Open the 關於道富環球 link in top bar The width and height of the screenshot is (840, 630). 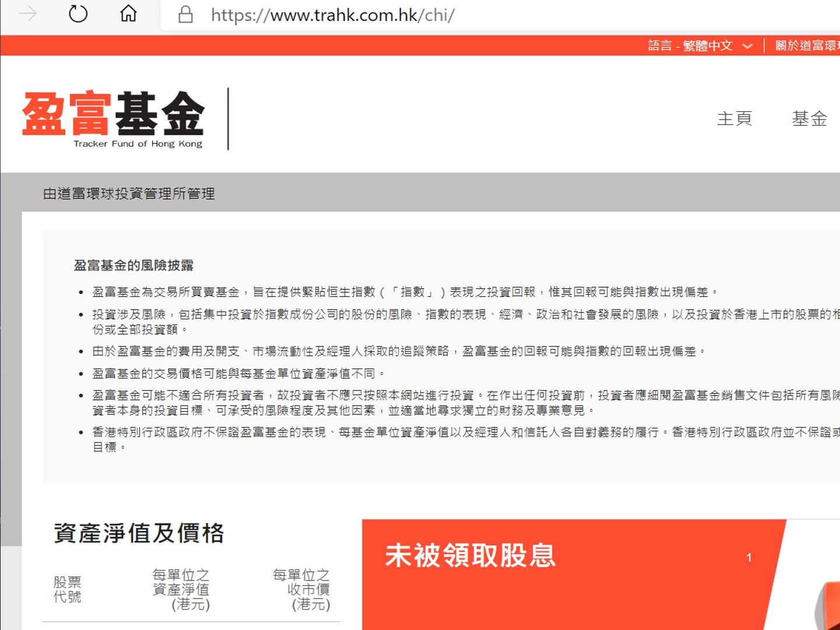click(x=807, y=45)
